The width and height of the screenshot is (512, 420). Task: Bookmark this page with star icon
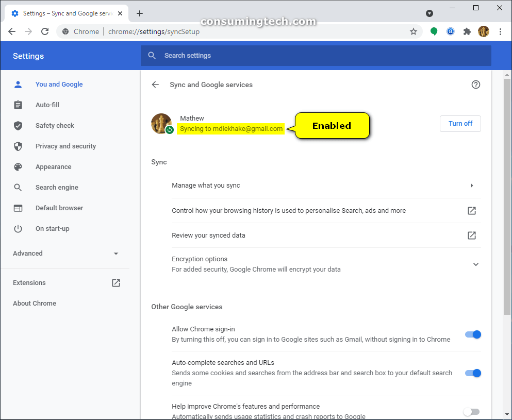[414, 31]
